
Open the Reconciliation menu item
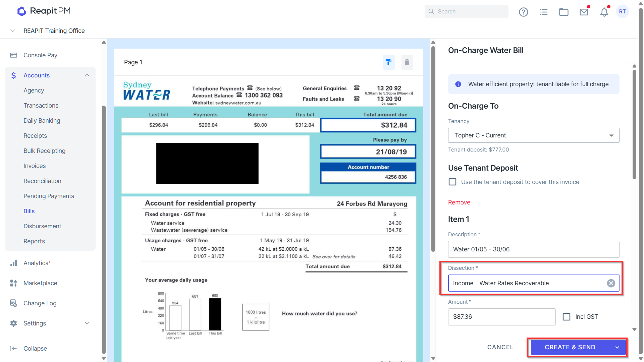point(42,181)
